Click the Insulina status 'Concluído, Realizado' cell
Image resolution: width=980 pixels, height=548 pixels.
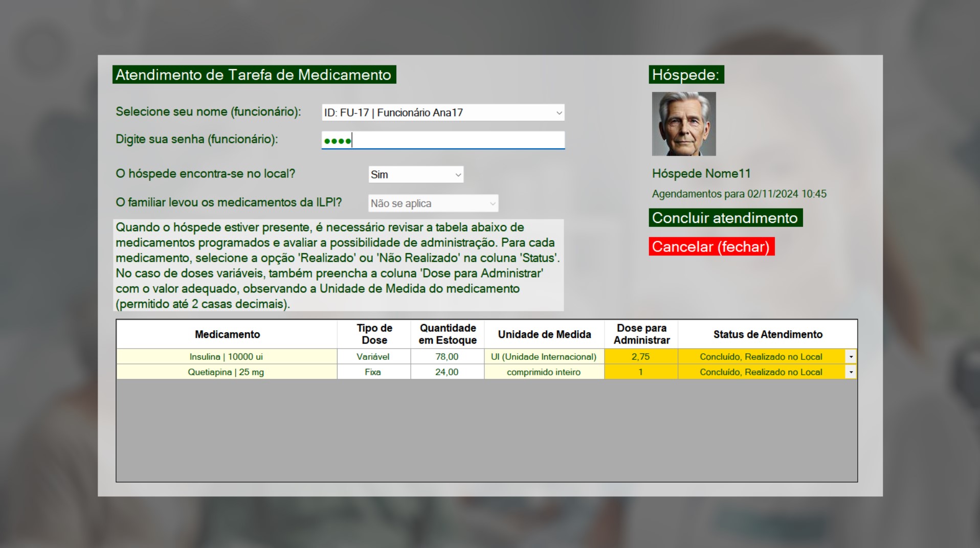tap(760, 357)
